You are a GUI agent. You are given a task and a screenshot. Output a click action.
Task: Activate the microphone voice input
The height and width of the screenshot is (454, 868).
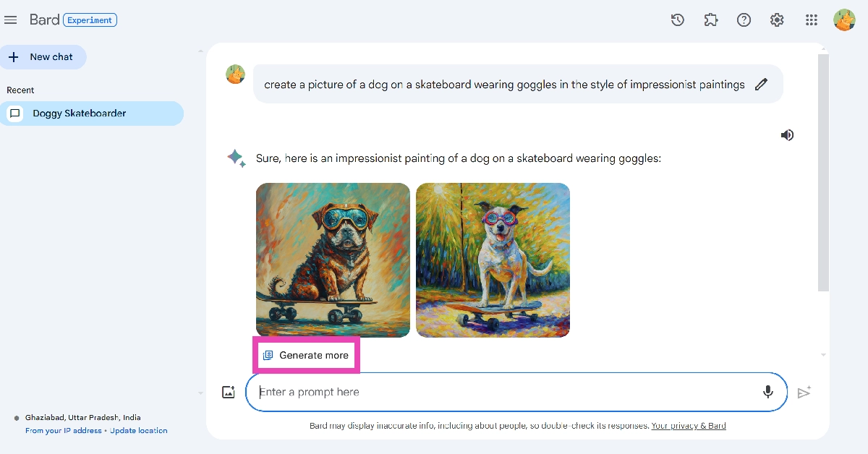[x=768, y=392]
